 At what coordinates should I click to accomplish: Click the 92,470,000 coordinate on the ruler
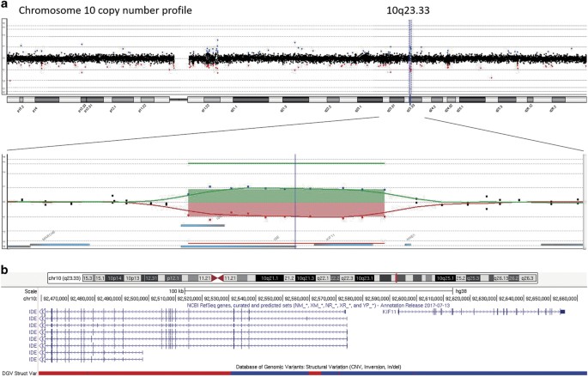55,299
